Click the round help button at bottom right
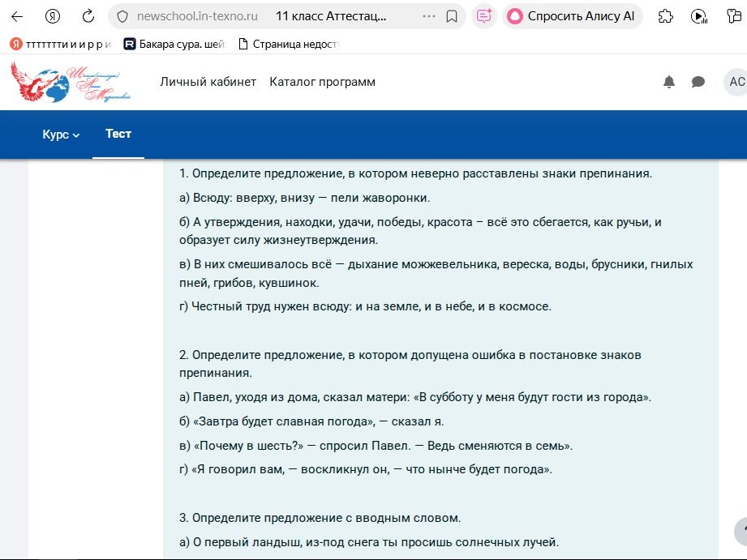The height and width of the screenshot is (560, 747). (741, 531)
